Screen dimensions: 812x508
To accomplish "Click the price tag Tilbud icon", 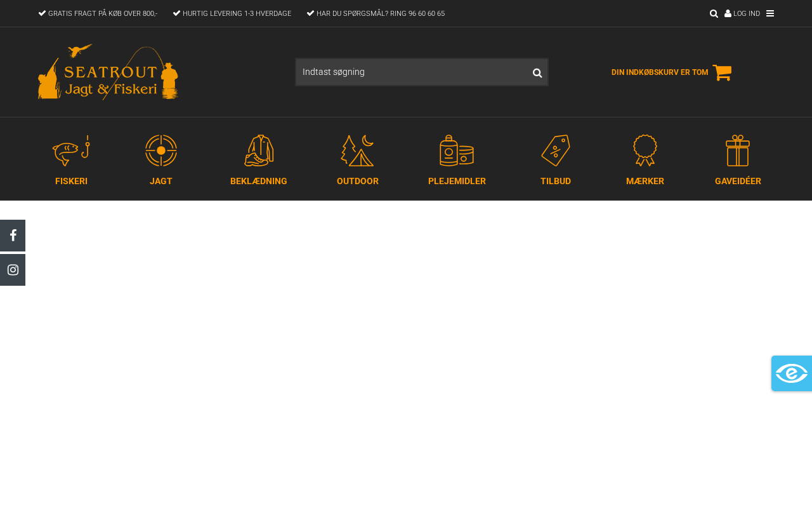I will (x=556, y=150).
